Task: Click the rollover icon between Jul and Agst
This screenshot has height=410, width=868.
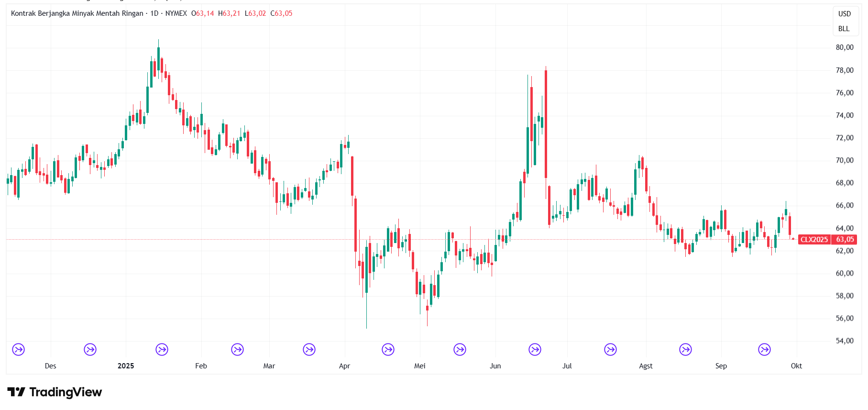Action: (x=611, y=350)
